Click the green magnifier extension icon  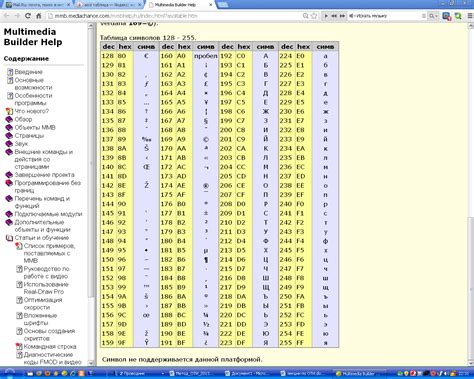click(x=459, y=16)
